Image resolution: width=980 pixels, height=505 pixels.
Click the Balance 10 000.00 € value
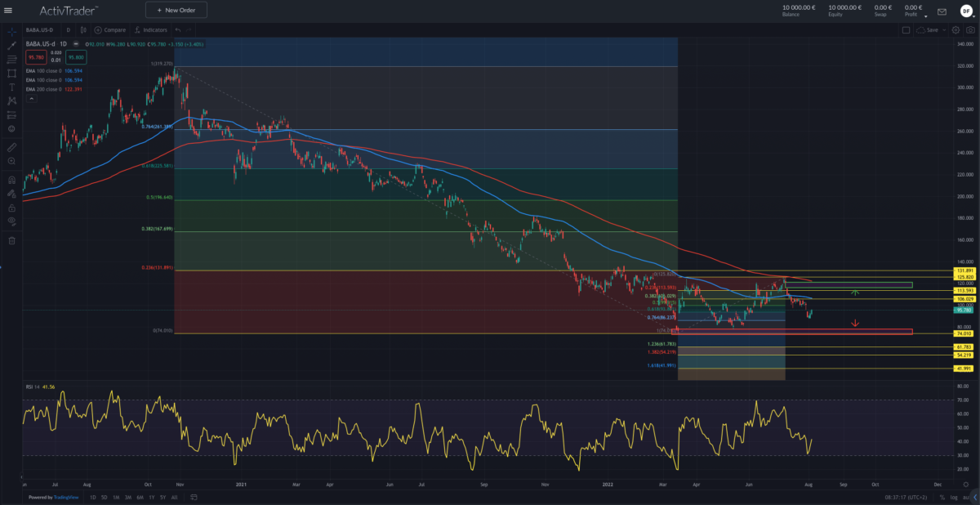pyautogui.click(x=799, y=7)
